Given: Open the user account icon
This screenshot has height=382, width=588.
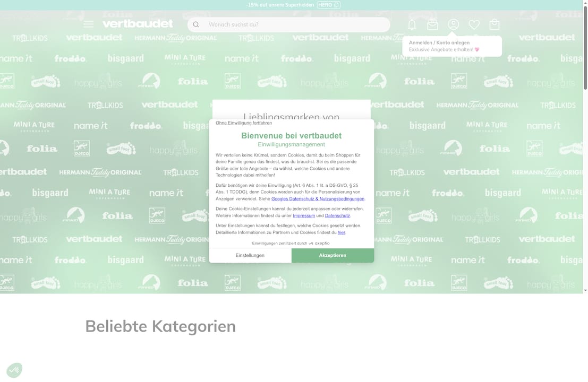Looking at the screenshot, I should point(454,24).
